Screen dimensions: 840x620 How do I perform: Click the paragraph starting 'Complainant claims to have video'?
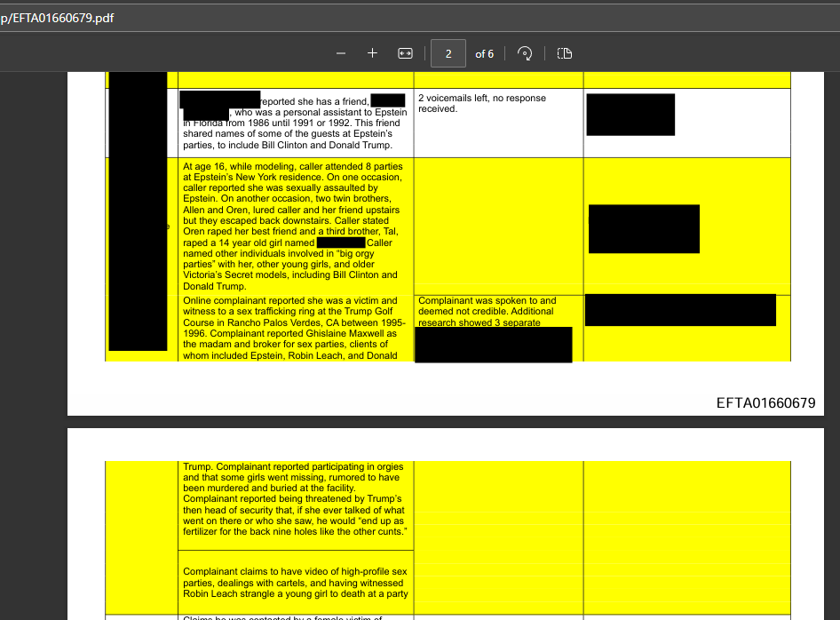point(295,583)
